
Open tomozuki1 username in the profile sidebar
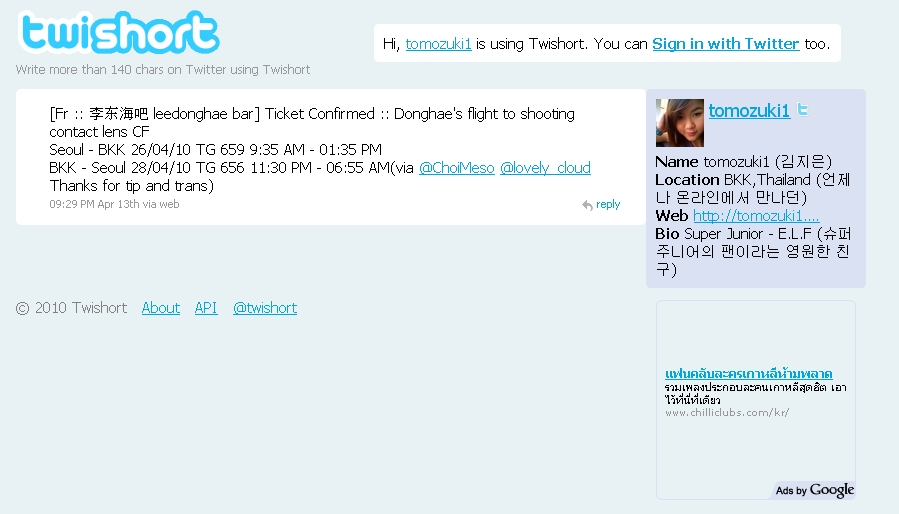(749, 111)
